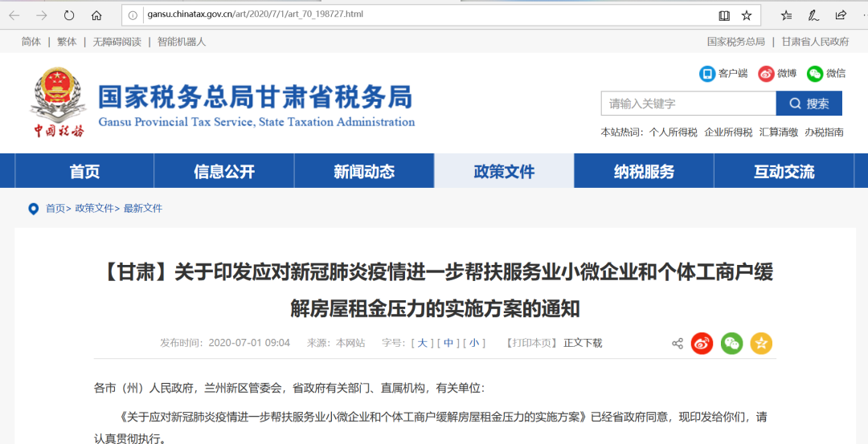Click hot word 汇算清缴
The width and height of the screenshot is (868, 444).
click(779, 132)
